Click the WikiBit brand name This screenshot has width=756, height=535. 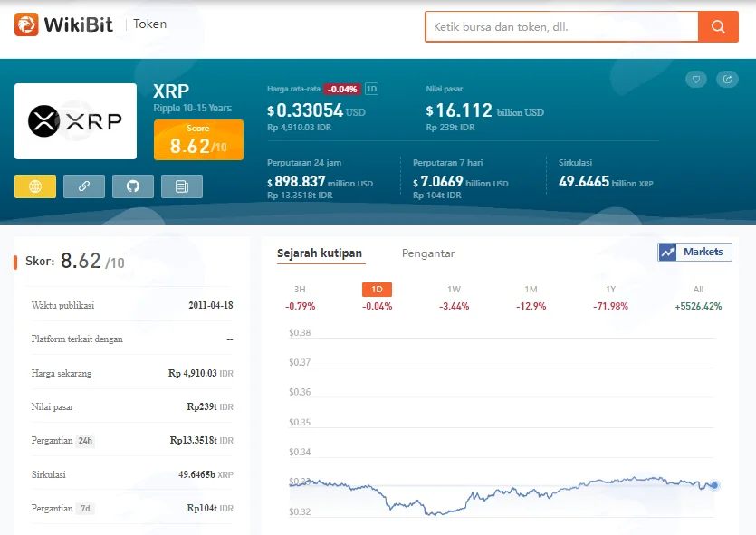pyautogui.click(x=79, y=24)
